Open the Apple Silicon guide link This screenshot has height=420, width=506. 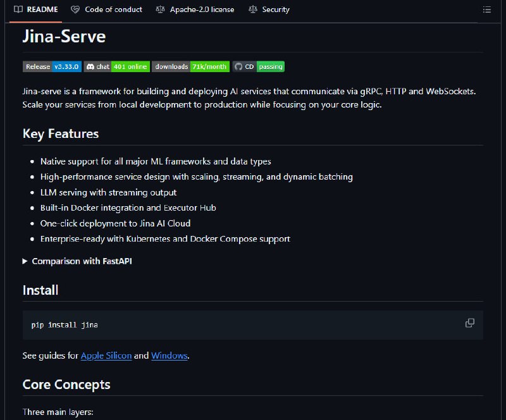click(x=106, y=355)
